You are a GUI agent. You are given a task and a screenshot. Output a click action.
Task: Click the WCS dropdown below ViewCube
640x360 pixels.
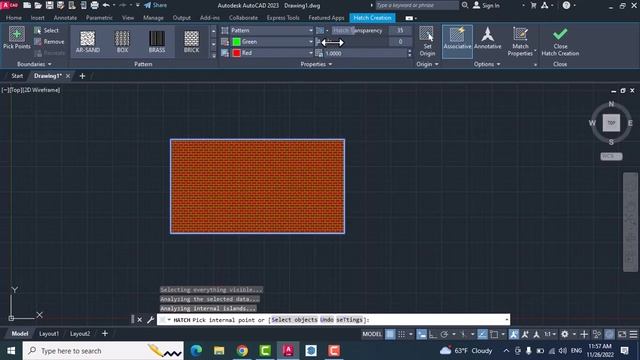[611, 156]
